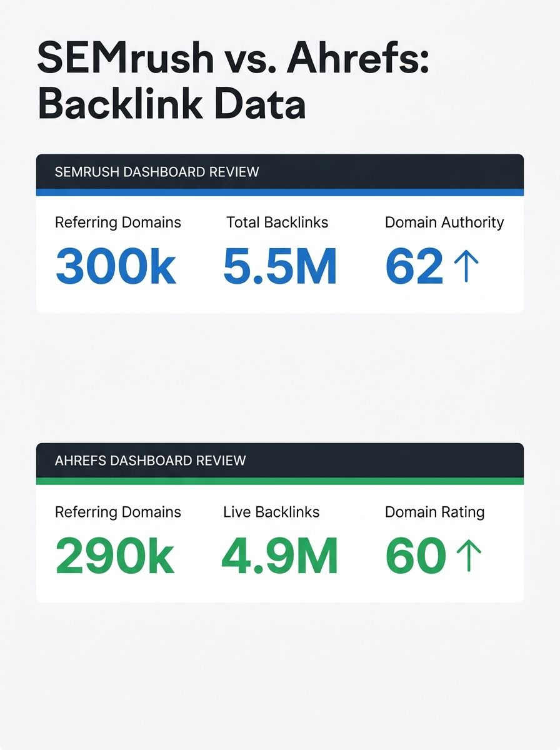Select the Live Backlinks label
The height and width of the screenshot is (750, 560).
coord(271,512)
